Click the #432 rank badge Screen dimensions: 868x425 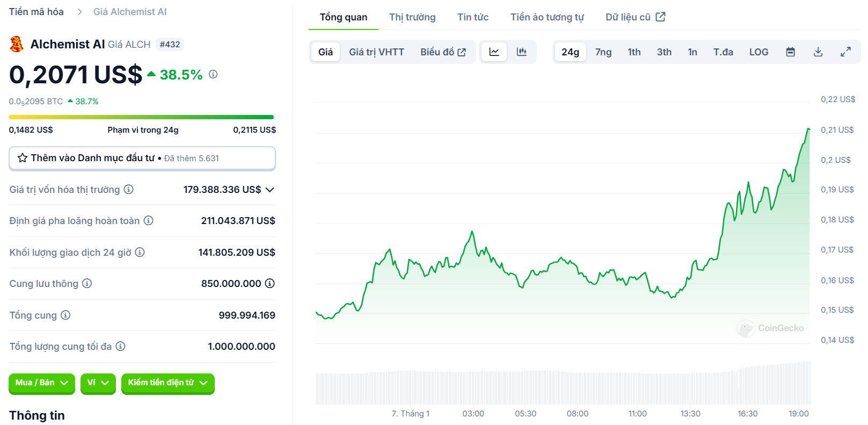point(170,44)
